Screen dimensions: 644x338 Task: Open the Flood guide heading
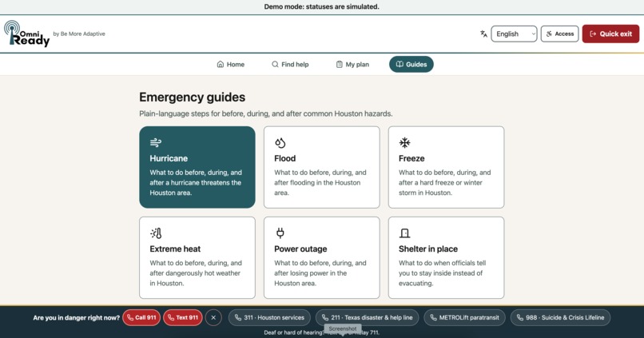(284, 158)
